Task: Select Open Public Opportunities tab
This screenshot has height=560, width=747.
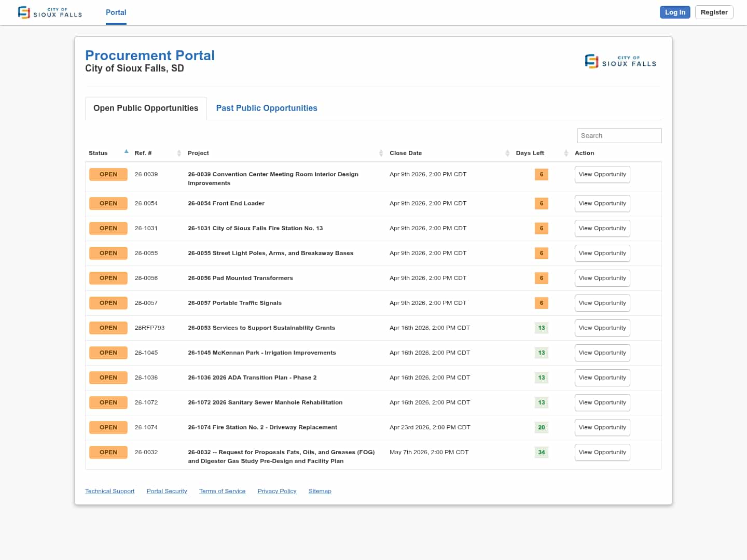Action: pos(146,108)
